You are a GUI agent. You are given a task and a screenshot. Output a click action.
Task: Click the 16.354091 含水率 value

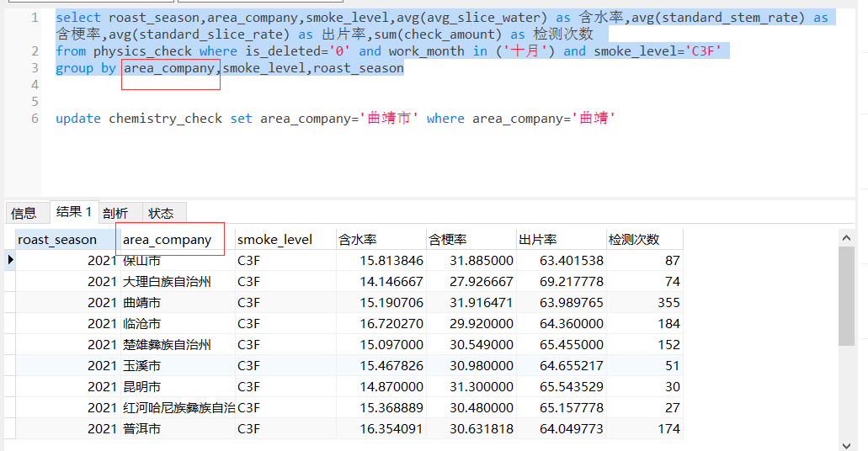391,429
